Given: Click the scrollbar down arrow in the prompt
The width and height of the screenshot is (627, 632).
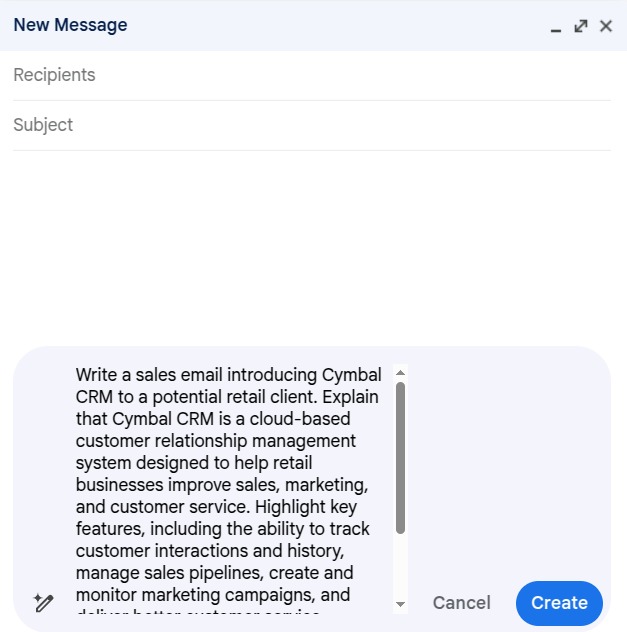Looking at the screenshot, I should pos(401,604).
